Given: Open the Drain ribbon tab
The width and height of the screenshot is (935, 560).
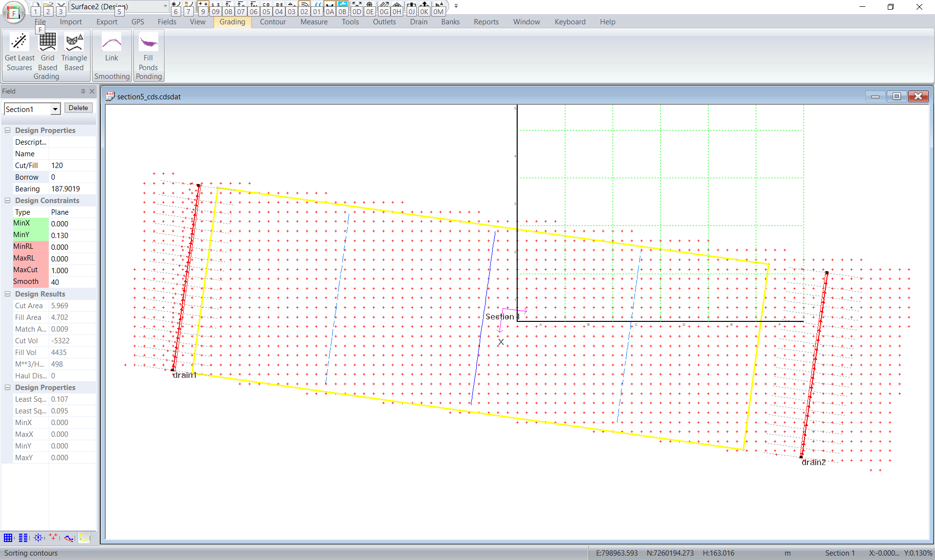Looking at the screenshot, I should [x=418, y=22].
